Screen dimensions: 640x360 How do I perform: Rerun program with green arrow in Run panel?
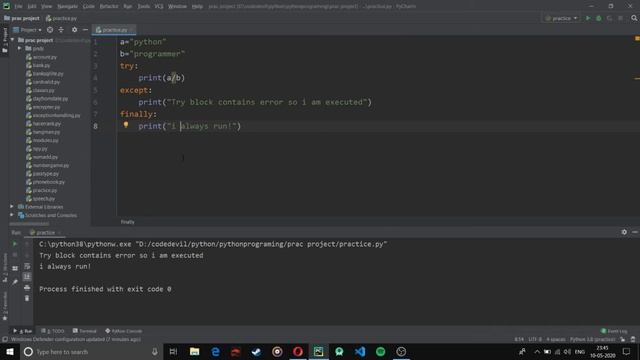tap(15, 244)
